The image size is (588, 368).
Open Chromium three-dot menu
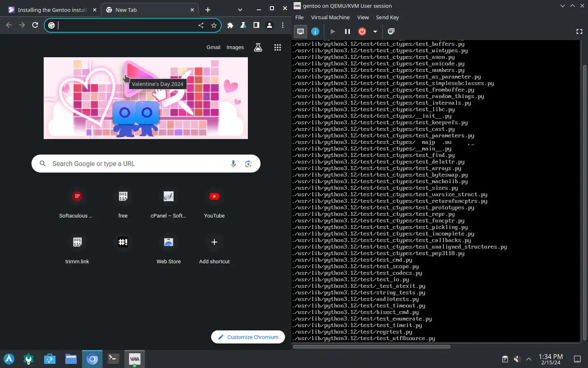(x=283, y=25)
